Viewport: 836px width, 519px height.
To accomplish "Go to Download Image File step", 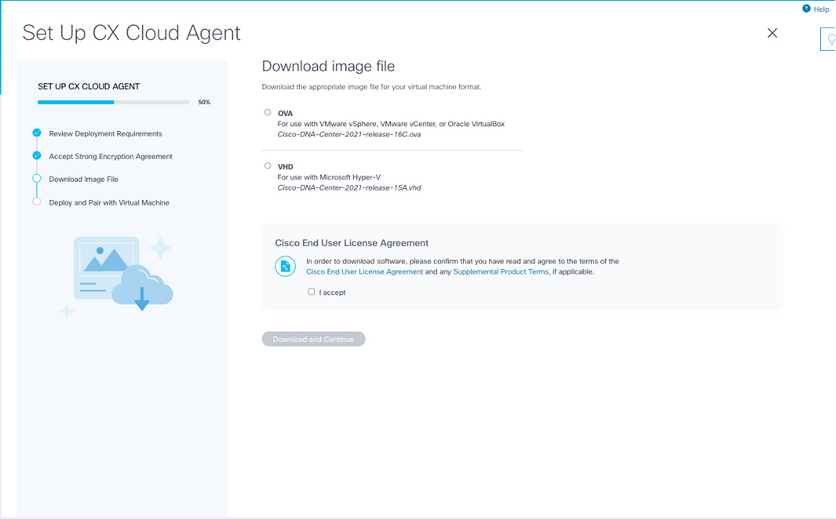I will tap(84, 179).
